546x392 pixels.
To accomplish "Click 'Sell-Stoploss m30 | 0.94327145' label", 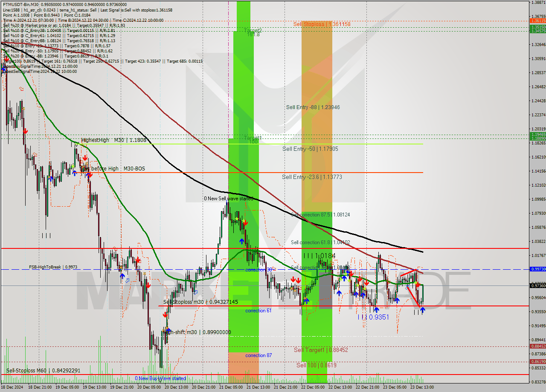I will [x=200, y=302].
